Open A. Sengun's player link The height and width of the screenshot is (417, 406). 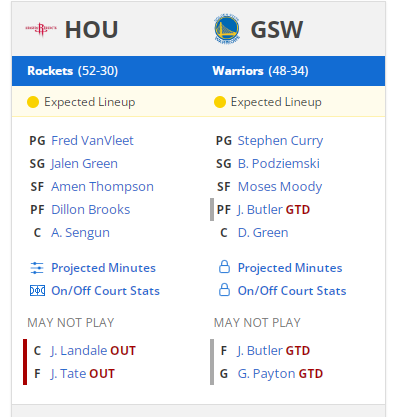pyautogui.click(x=80, y=233)
